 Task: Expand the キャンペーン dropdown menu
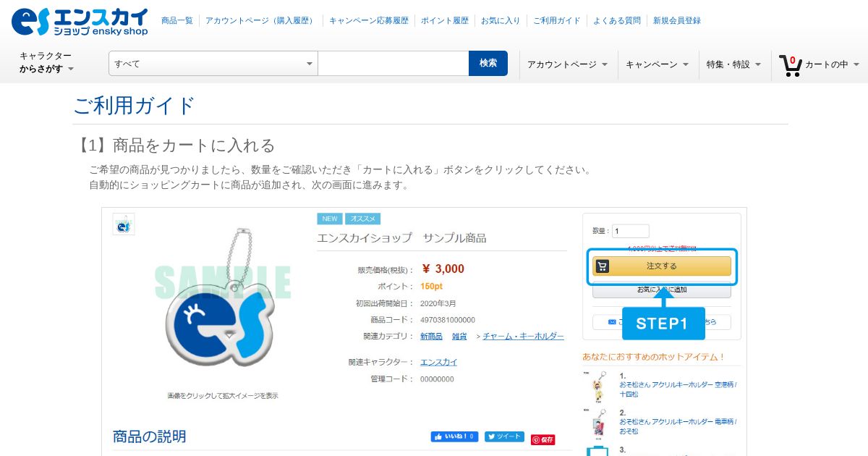[658, 64]
